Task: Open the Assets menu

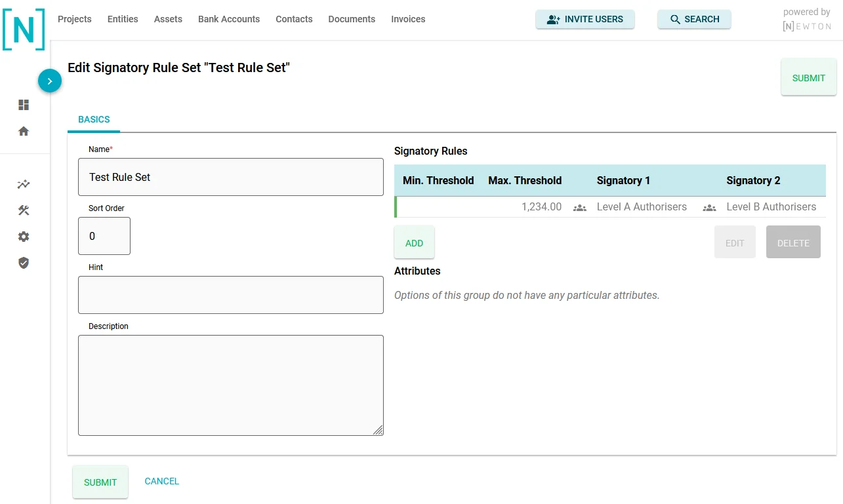Action: point(168,19)
